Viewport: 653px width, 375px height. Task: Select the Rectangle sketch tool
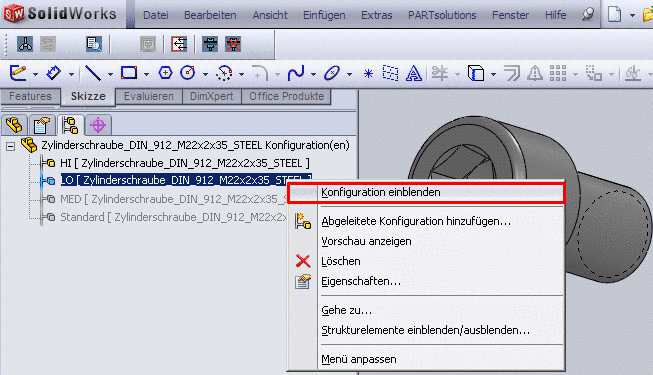[x=129, y=73]
